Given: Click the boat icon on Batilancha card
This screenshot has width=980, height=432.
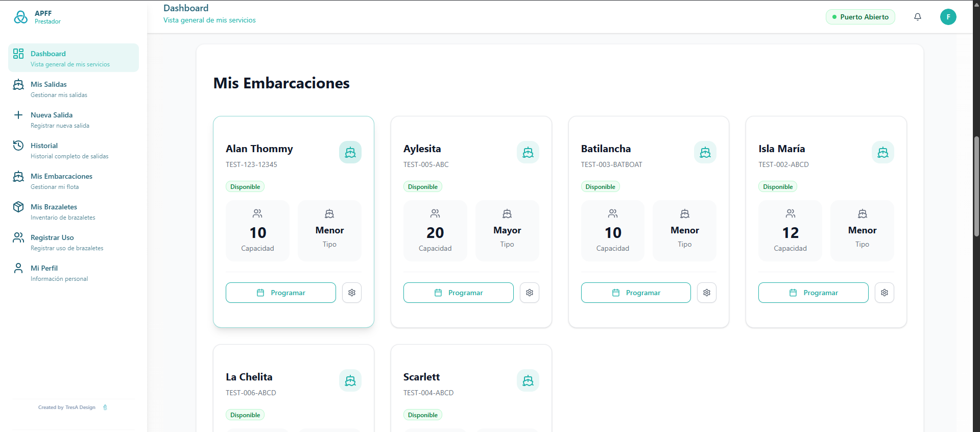Looking at the screenshot, I should pos(705,152).
